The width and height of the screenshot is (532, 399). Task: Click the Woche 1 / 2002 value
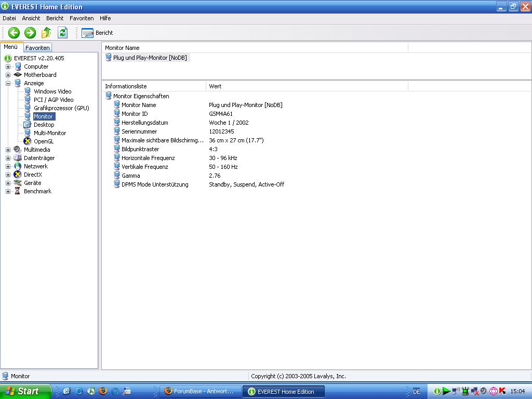229,123
